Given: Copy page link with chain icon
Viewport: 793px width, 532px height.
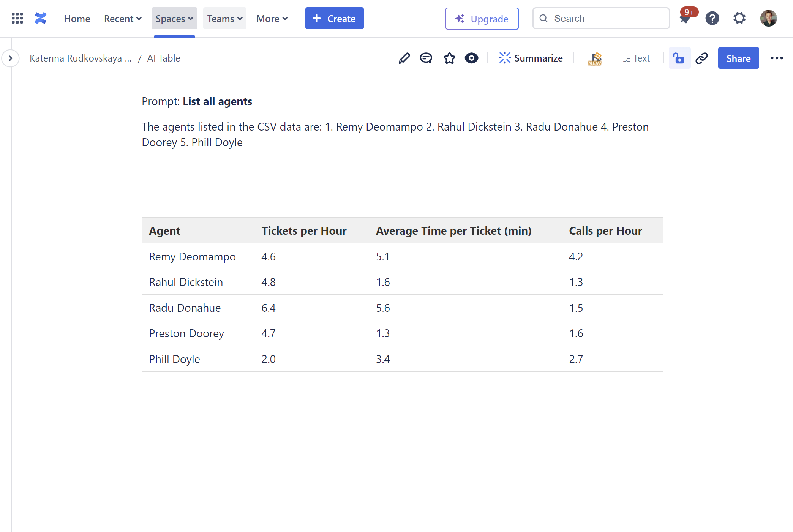Looking at the screenshot, I should pyautogui.click(x=701, y=58).
